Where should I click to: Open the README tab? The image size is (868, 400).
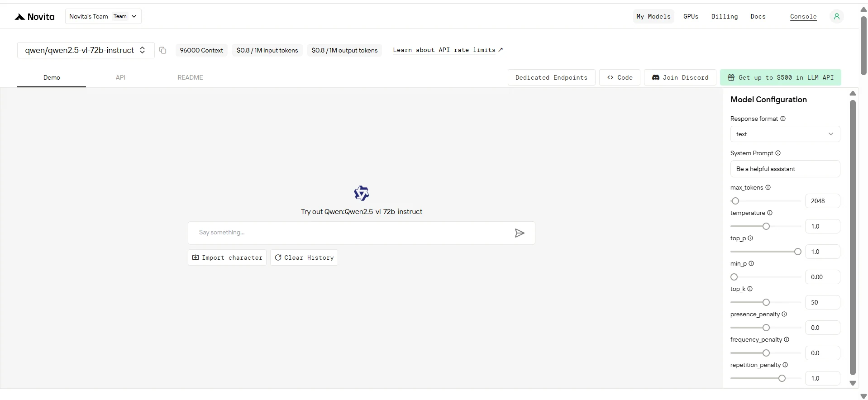click(190, 77)
